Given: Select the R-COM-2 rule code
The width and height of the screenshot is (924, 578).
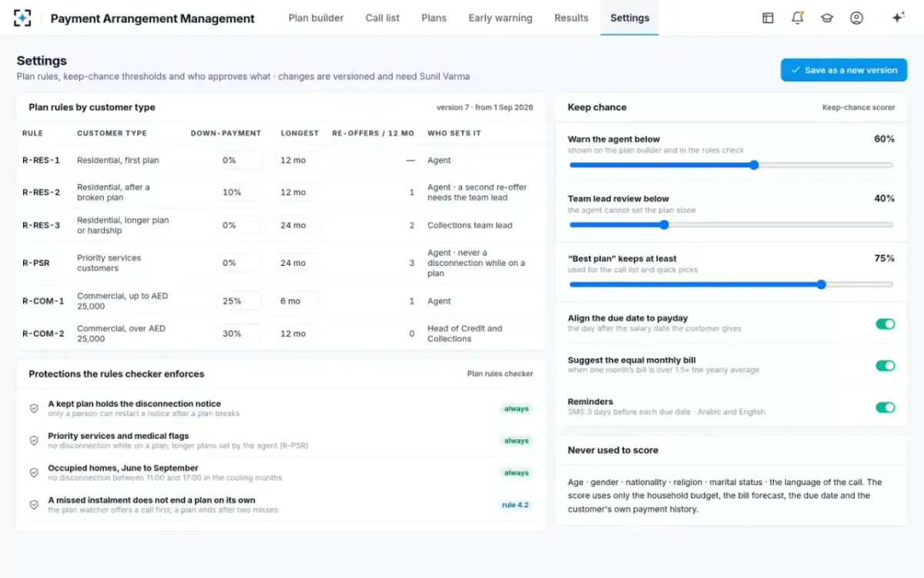Looking at the screenshot, I should click(43, 334).
